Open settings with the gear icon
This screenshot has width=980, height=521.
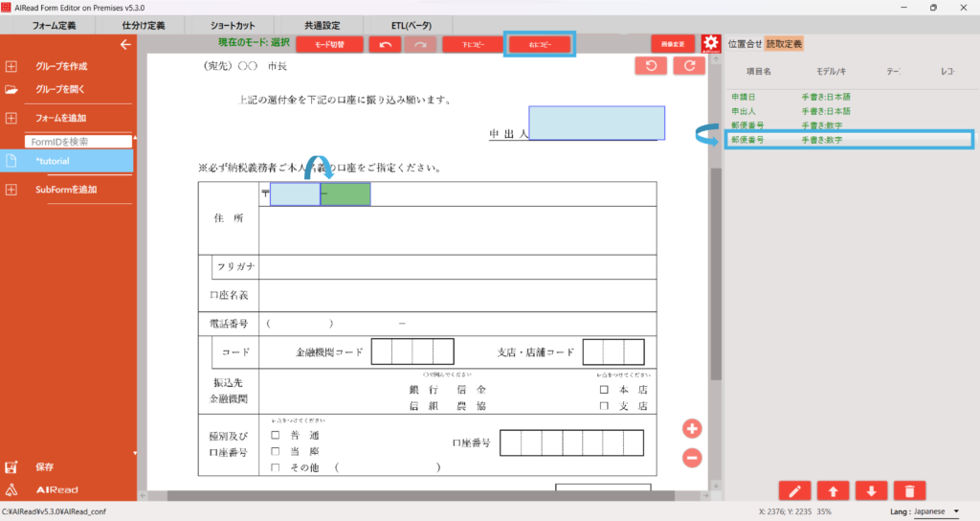(710, 44)
